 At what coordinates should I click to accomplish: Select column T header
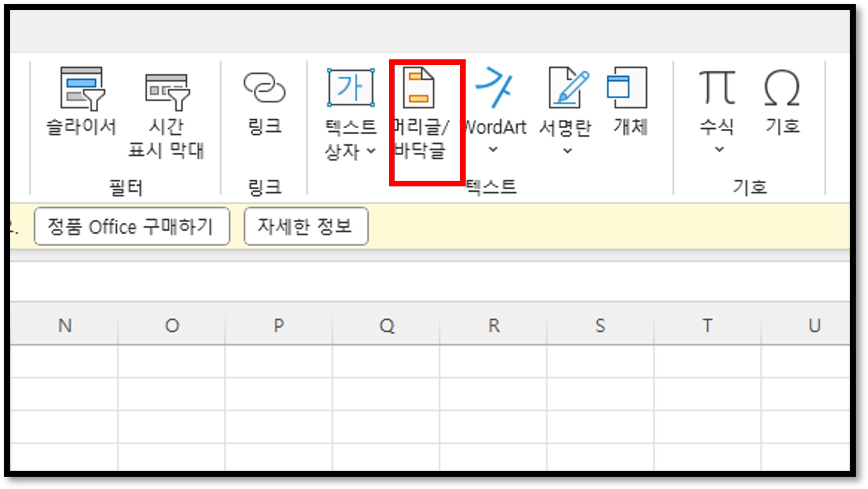(x=707, y=325)
